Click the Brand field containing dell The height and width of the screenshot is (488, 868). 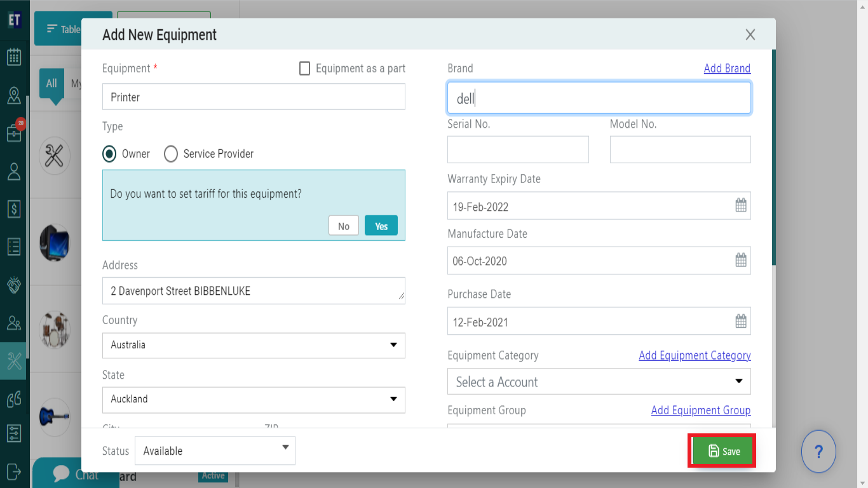tap(599, 98)
